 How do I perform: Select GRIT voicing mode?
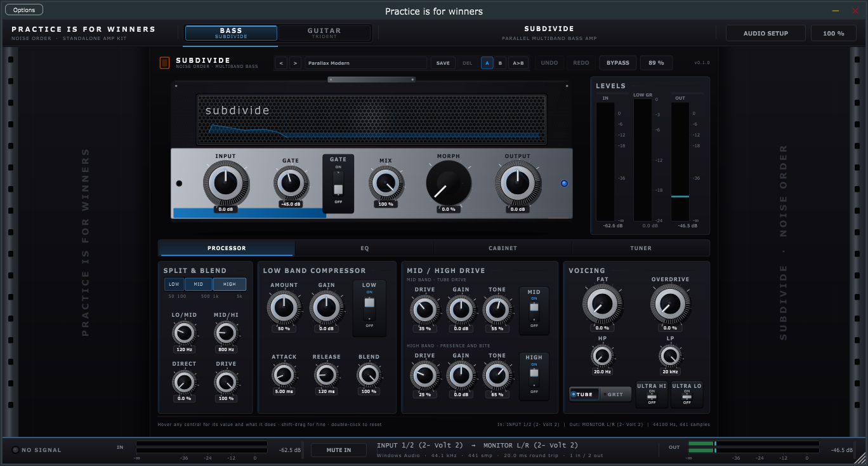tap(615, 394)
